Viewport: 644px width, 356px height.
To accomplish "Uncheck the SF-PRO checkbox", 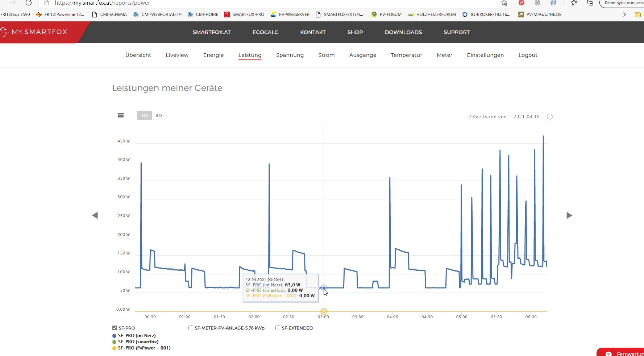I will tap(115, 328).
